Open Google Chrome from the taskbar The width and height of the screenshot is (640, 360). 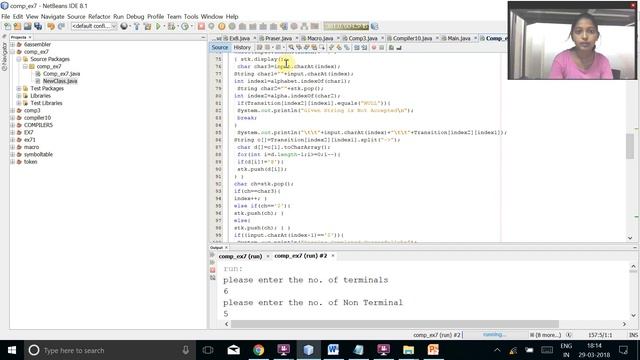pos(258,350)
